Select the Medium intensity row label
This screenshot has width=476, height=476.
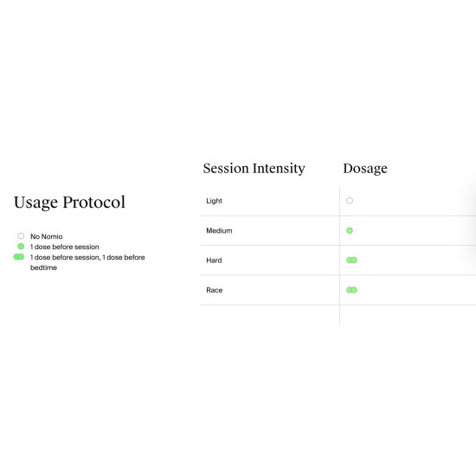[x=219, y=231]
